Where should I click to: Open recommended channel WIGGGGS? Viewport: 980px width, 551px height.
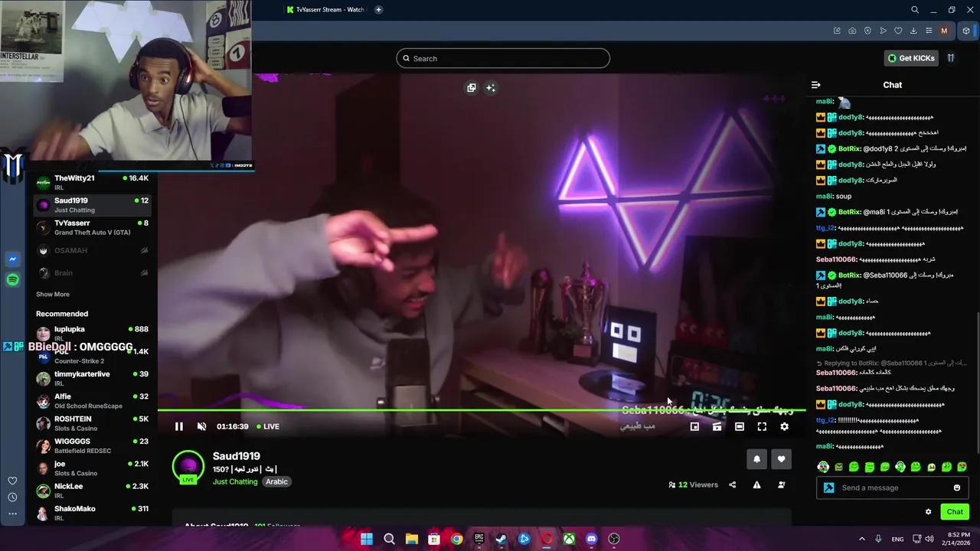92,445
